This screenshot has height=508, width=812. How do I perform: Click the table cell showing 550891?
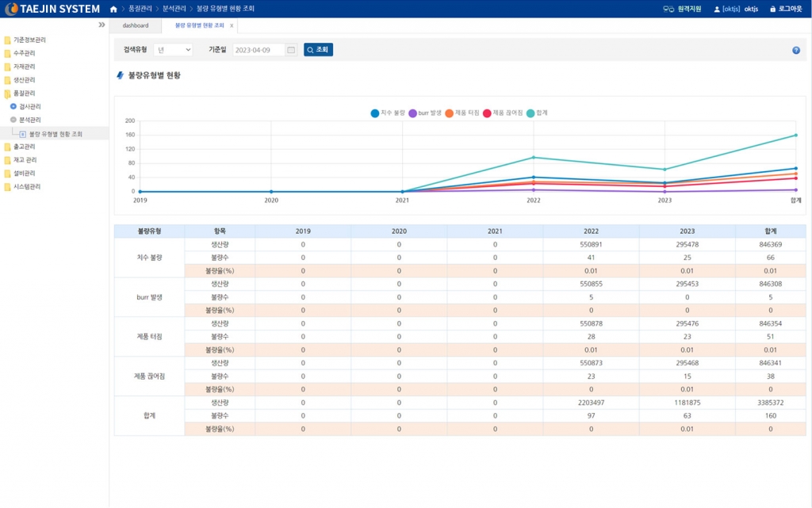[x=591, y=245]
